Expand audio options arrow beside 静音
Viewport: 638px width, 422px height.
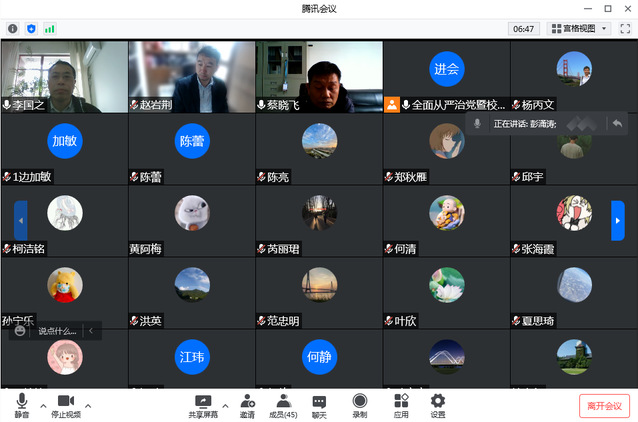click(43, 405)
